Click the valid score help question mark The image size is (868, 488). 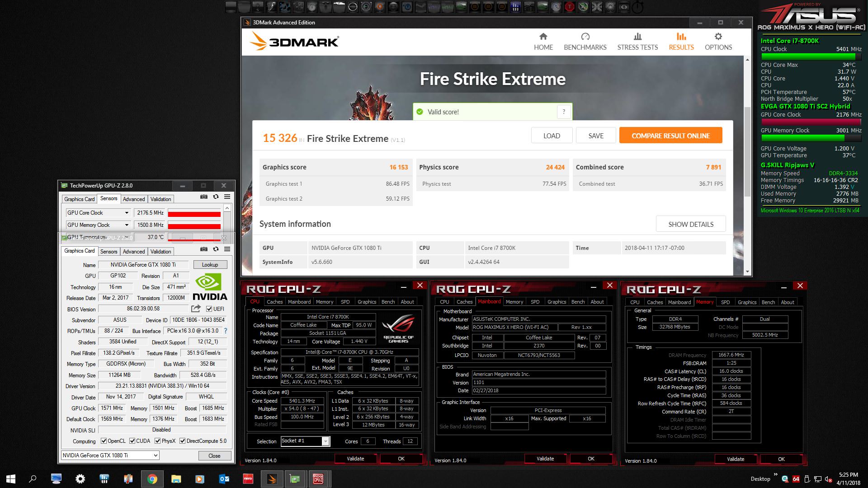pos(564,112)
